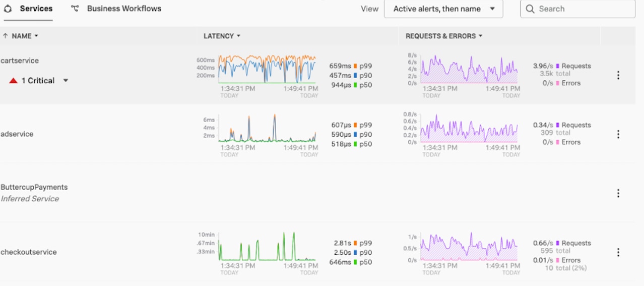Image resolution: width=644 pixels, height=286 pixels.
Task: Open the checkoutservice service link
Action: click(29, 252)
